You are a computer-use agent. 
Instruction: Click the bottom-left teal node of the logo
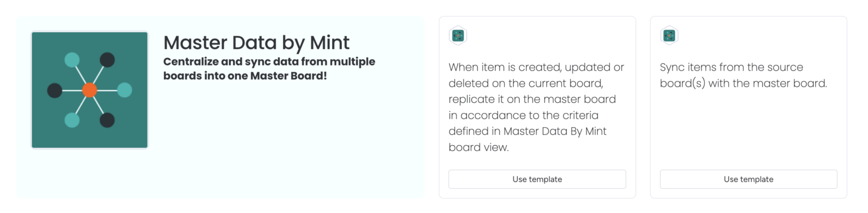coord(72,120)
